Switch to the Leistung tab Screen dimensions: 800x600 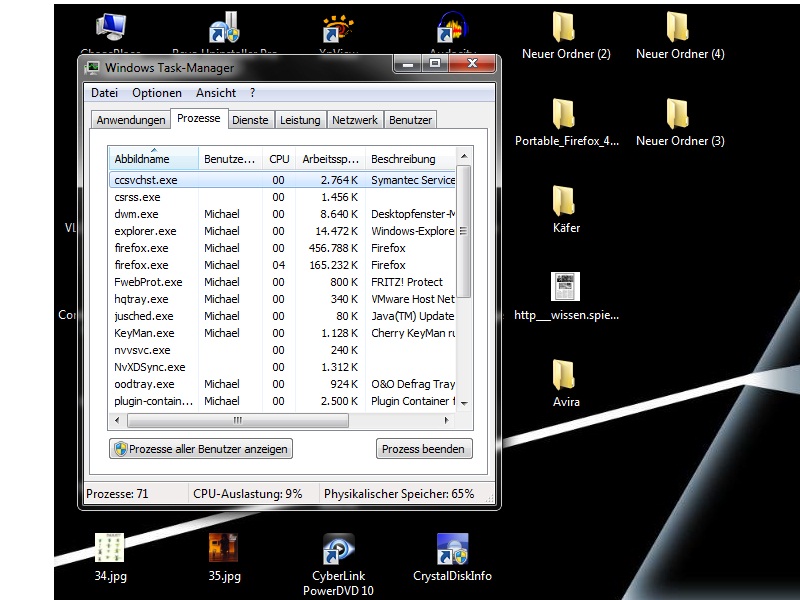click(x=300, y=120)
